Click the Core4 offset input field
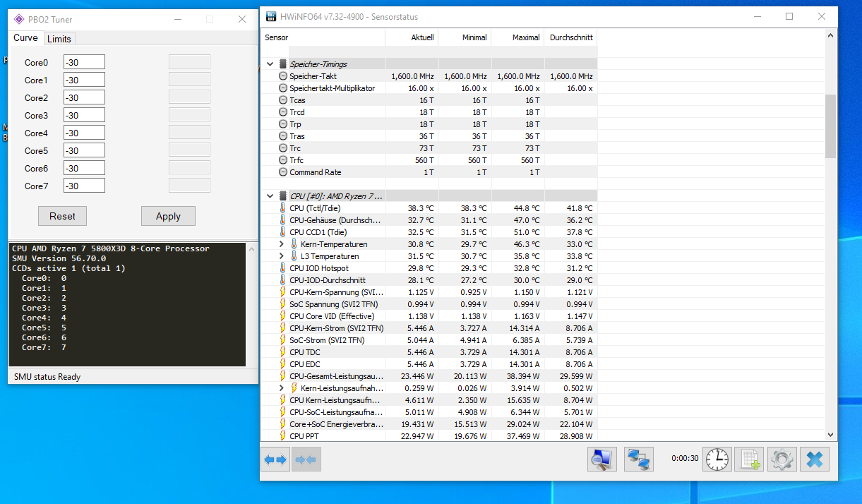This screenshot has width=862, height=504. point(84,133)
